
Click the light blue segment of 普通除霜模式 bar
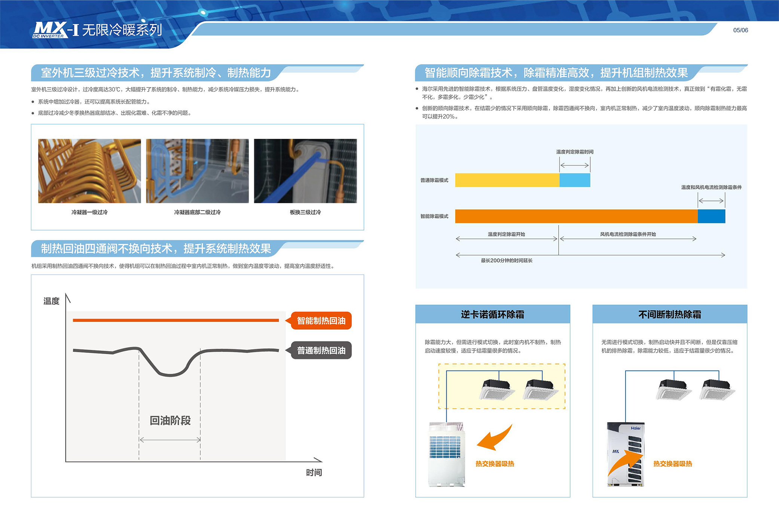pyautogui.click(x=575, y=180)
